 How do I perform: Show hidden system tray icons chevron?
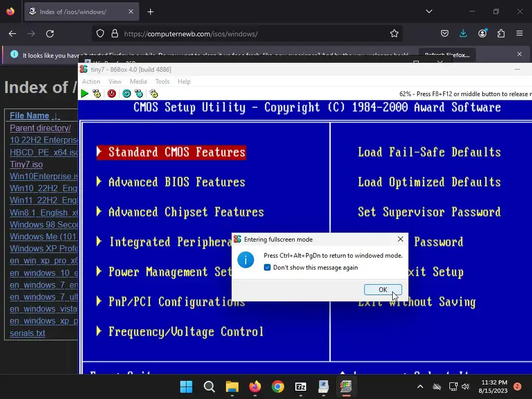pos(420,387)
